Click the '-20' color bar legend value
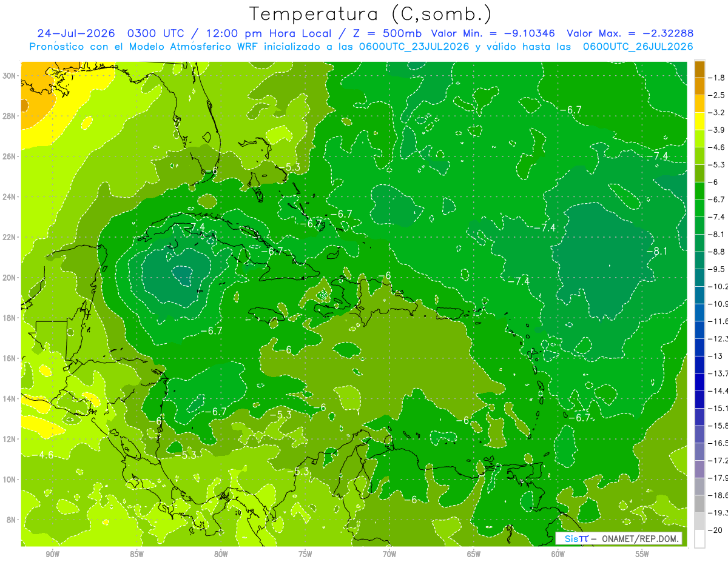Screen dimensions: 728x562 (715, 530)
